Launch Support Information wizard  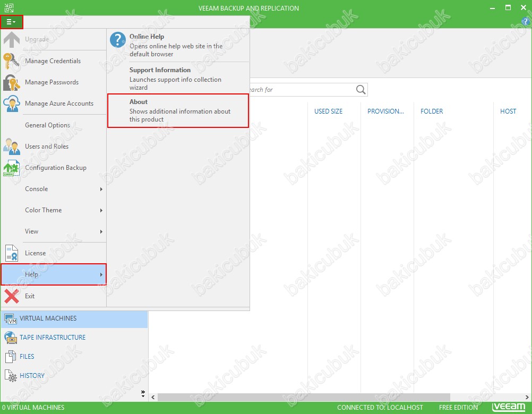[178, 79]
